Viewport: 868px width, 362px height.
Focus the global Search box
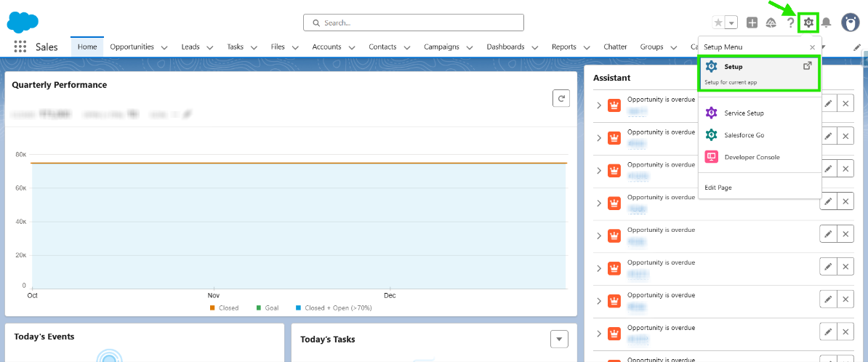414,23
